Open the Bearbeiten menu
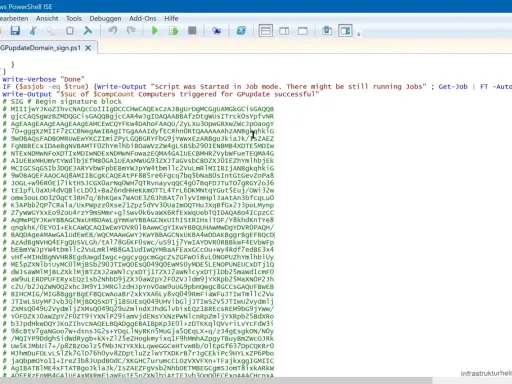512x384 pixels. click(x=14, y=18)
